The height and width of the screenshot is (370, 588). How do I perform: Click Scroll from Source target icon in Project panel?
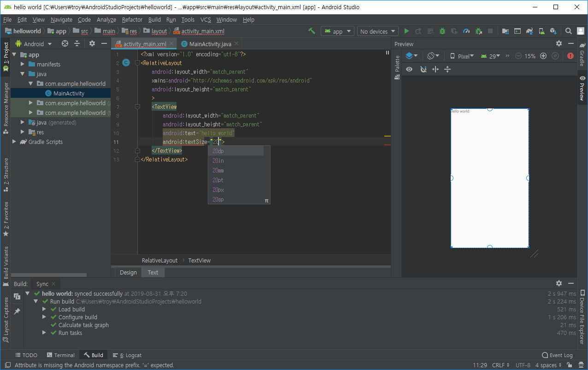(65, 43)
